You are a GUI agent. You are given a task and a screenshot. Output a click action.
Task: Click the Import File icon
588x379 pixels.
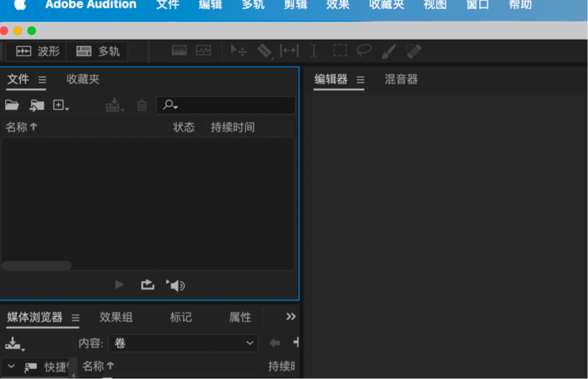(x=37, y=105)
